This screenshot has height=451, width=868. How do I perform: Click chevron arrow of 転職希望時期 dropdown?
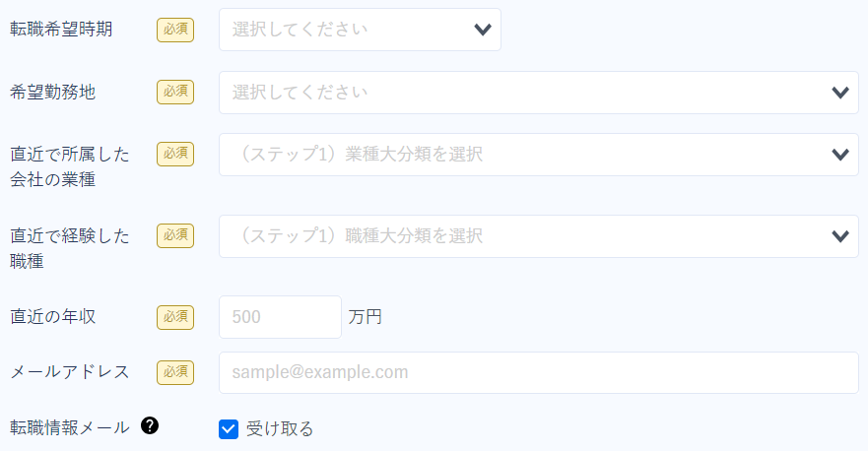pyautogui.click(x=483, y=30)
